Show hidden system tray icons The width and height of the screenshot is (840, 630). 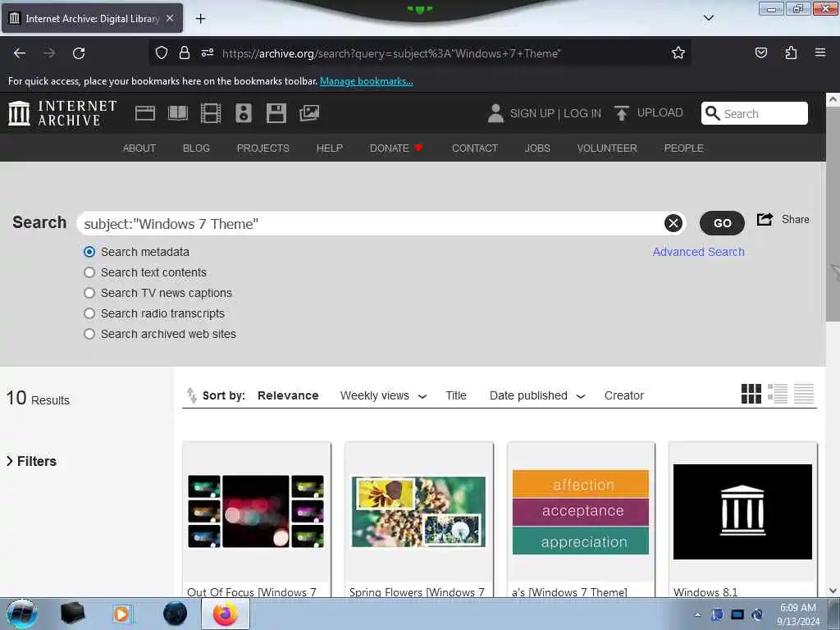[x=697, y=614]
